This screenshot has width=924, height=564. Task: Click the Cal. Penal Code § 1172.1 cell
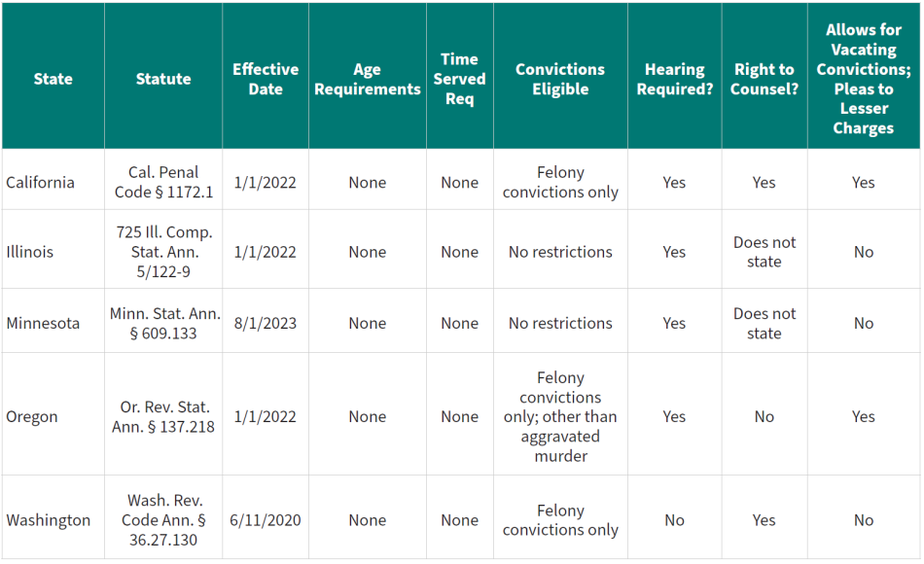coord(163,182)
